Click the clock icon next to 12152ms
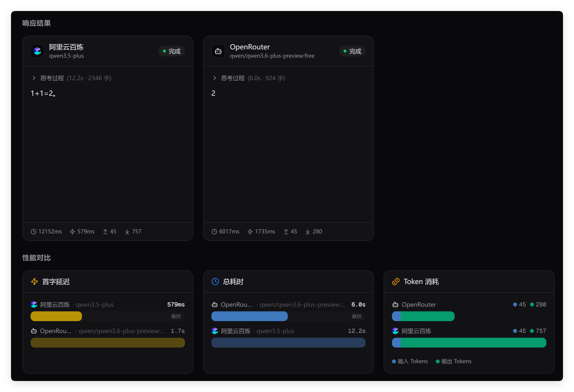 point(33,232)
